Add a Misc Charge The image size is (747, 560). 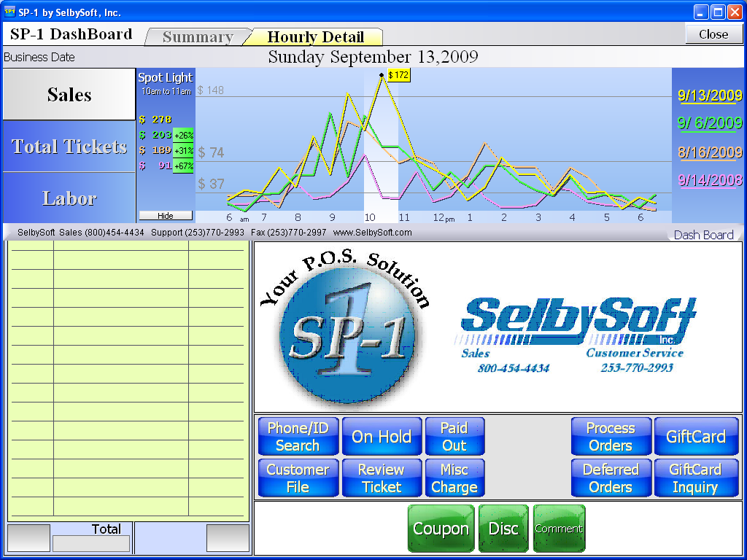[x=454, y=478]
